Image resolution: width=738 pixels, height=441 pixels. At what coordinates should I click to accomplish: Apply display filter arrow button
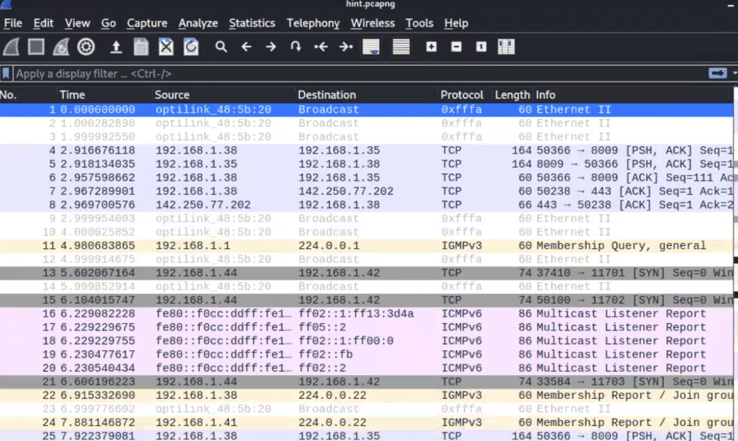coord(718,73)
